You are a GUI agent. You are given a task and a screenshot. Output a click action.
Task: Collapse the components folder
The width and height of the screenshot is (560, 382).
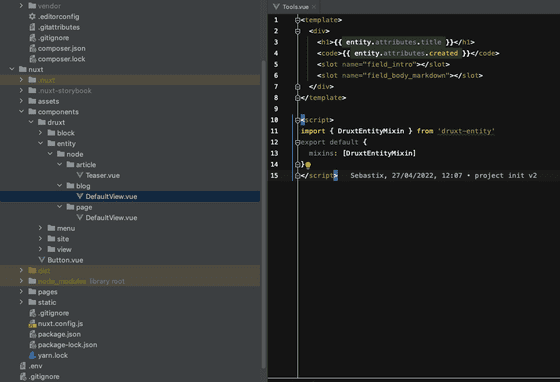tap(21, 112)
